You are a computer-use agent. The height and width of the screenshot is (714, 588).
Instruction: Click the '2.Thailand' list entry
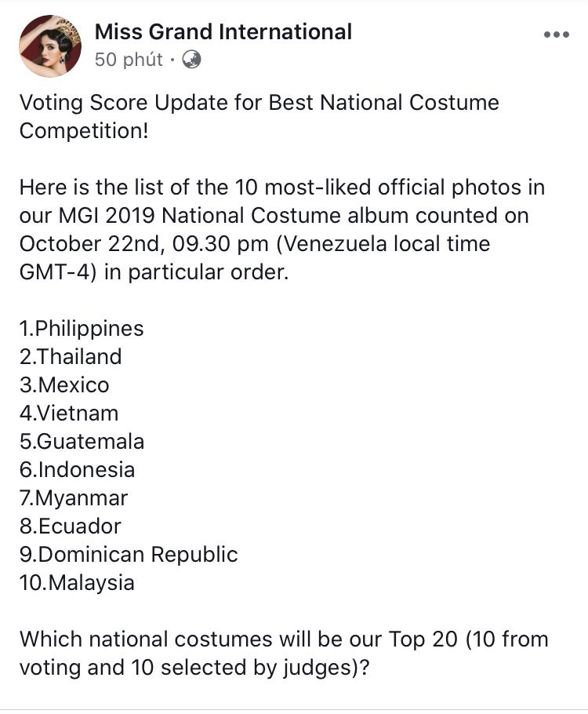click(71, 357)
